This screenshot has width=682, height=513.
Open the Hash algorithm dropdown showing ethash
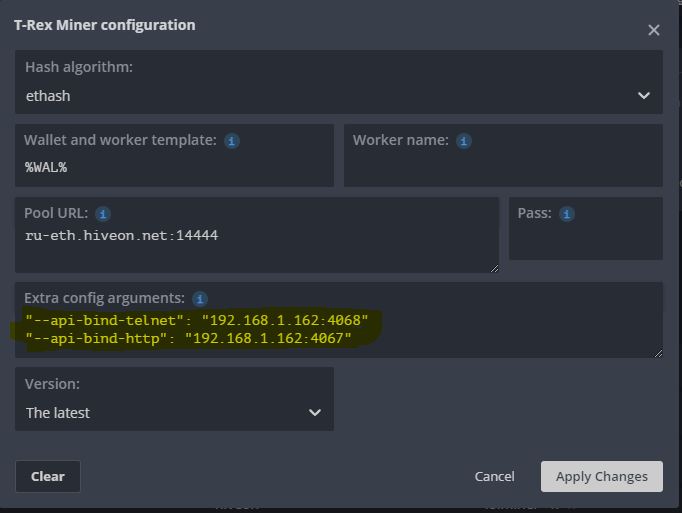(339, 82)
